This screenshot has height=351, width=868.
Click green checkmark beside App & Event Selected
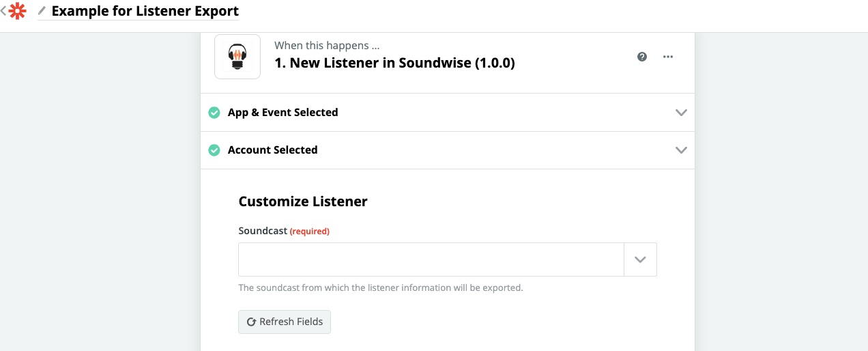click(214, 112)
